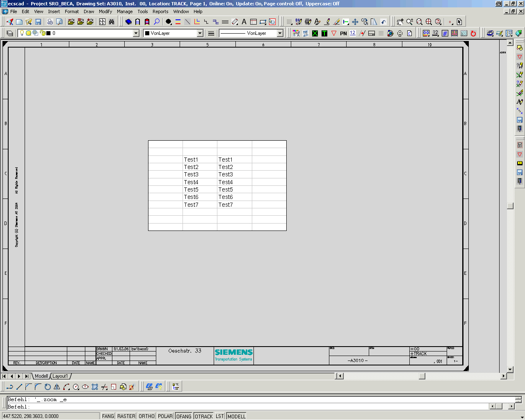Click the magnifier search icon beside red terminal
The height and width of the screenshot is (420, 525).
click(x=157, y=22)
